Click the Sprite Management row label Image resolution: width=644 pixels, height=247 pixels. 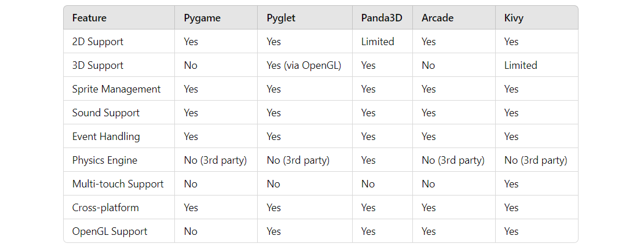[116, 89]
